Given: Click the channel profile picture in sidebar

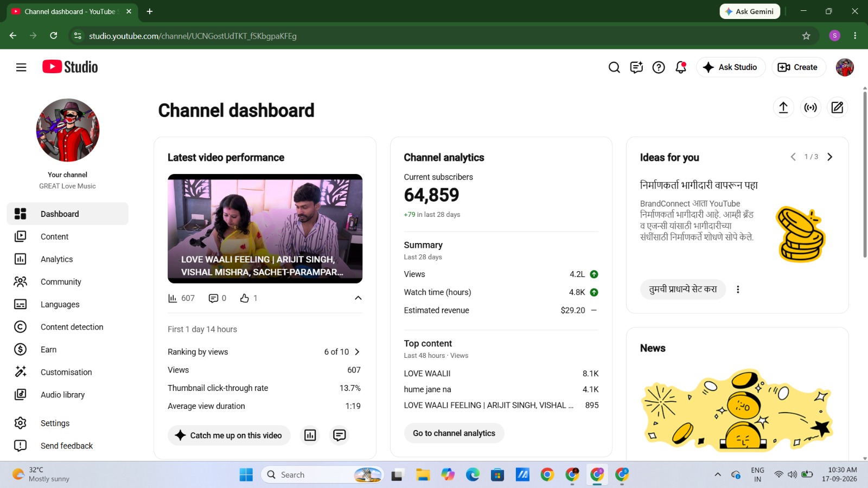Looking at the screenshot, I should [x=68, y=130].
